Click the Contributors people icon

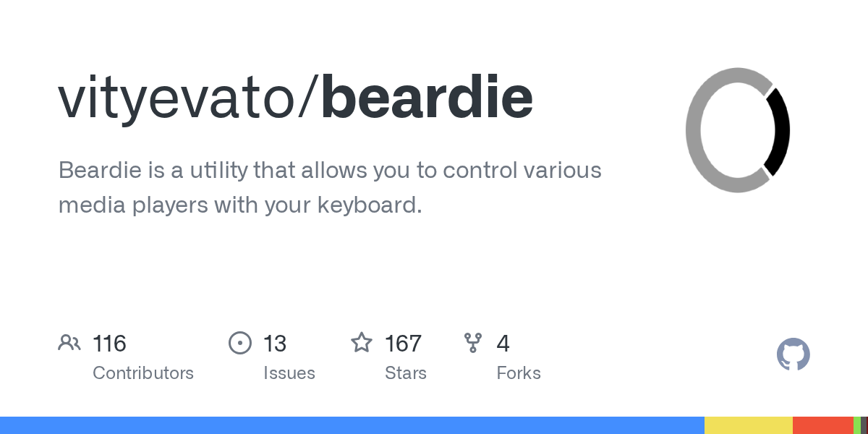(x=69, y=342)
